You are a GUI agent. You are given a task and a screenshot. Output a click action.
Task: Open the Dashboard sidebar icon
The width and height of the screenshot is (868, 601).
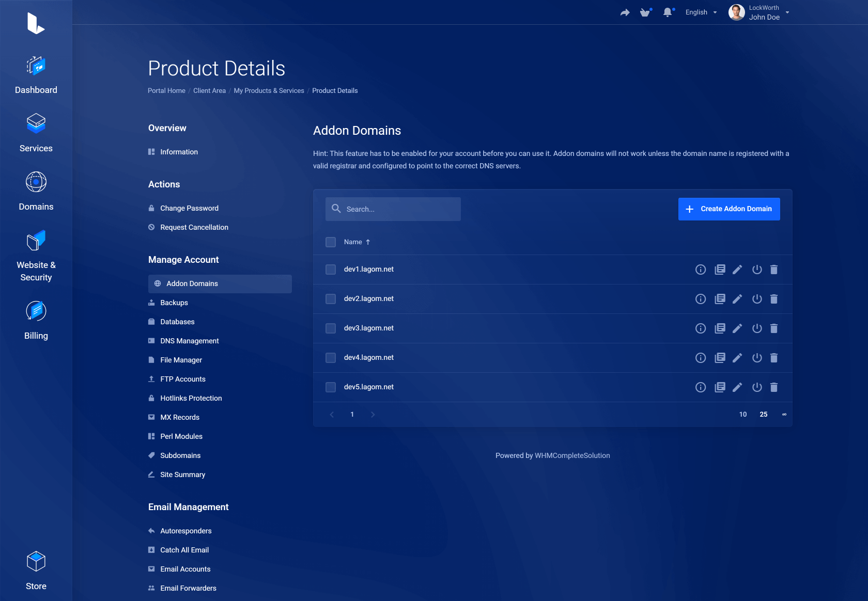pyautogui.click(x=36, y=66)
